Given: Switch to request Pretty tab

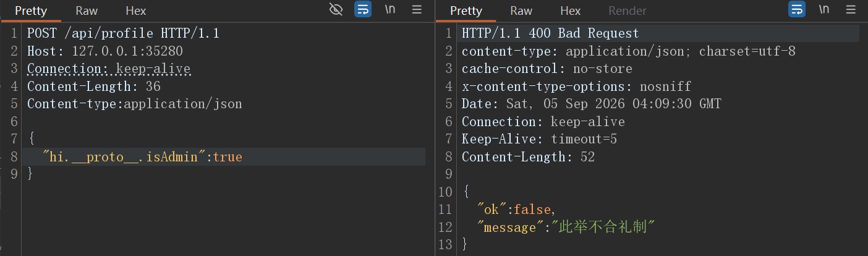Looking at the screenshot, I should 30,11.
